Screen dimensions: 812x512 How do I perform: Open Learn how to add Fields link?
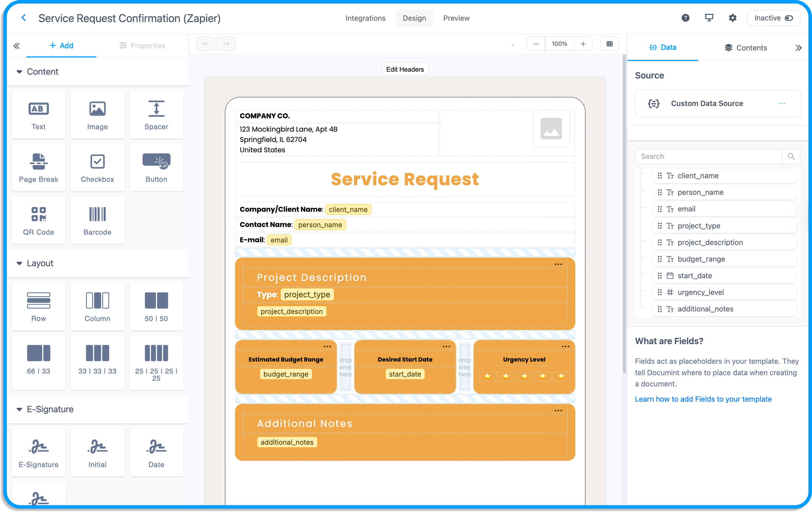click(x=703, y=399)
